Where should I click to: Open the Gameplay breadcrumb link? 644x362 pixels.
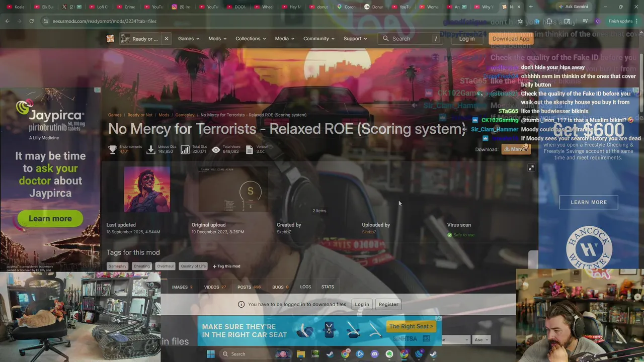click(185, 115)
